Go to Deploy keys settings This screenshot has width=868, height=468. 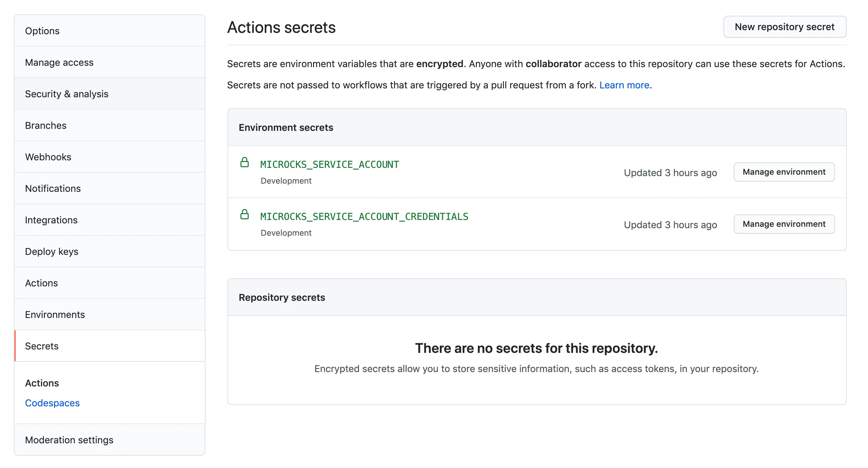pos(52,251)
